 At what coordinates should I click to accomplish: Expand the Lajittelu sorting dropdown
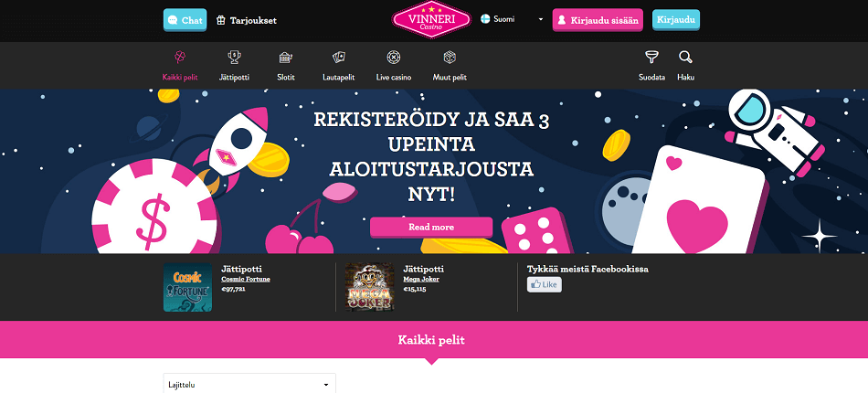[x=249, y=385]
